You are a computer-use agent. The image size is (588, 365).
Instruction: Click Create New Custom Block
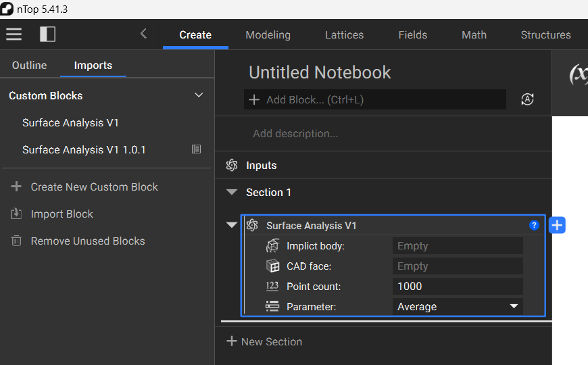pos(94,187)
